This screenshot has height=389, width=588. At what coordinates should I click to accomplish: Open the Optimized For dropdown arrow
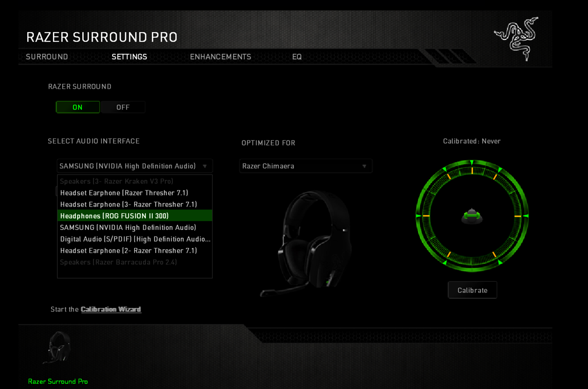click(x=364, y=166)
